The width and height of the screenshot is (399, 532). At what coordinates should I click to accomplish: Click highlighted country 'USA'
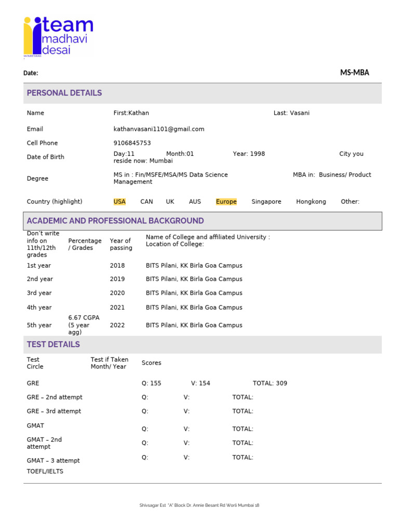pyautogui.click(x=119, y=202)
